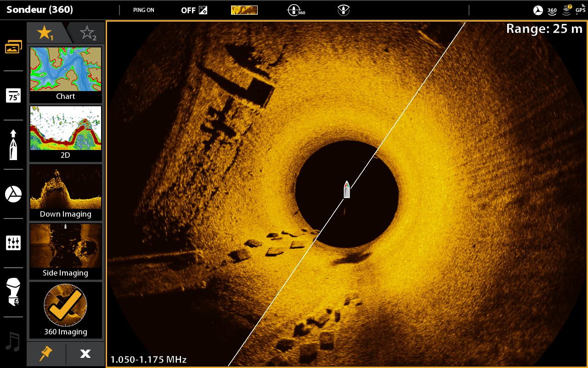The width and height of the screenshot is (588, 368).
Task: Choose the amber sonar color palette swatch
Action: click(244, 10)
